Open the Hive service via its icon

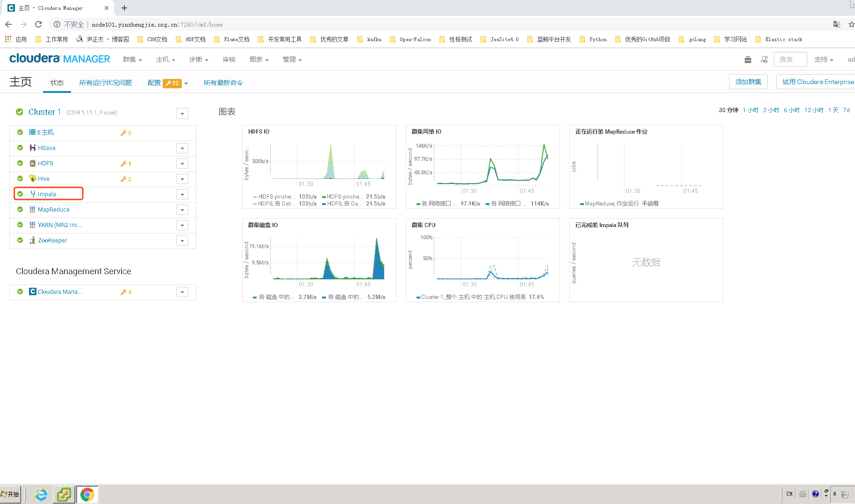pyautogui.click(x=32, y=178)
